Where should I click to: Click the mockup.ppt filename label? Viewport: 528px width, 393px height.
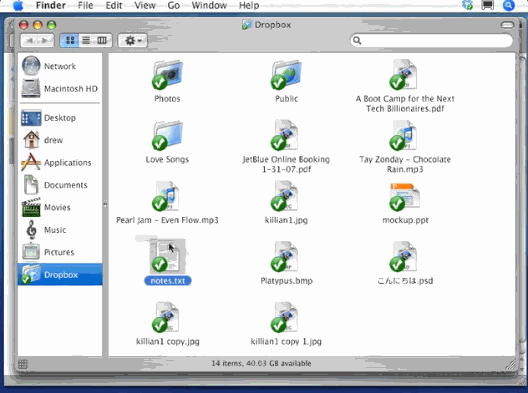pos(405,220)
